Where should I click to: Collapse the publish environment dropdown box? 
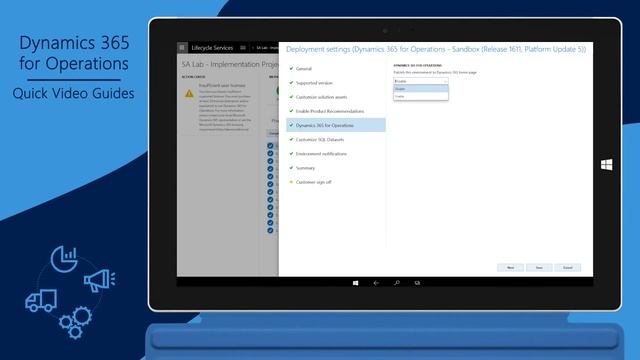pyautogui.click(x=420, y=81)
